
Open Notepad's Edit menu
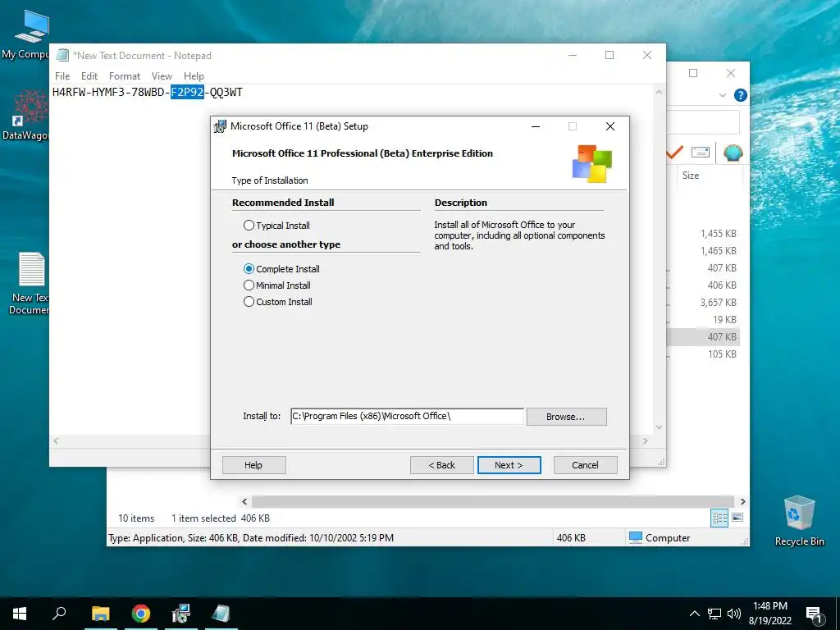point(89,76)
